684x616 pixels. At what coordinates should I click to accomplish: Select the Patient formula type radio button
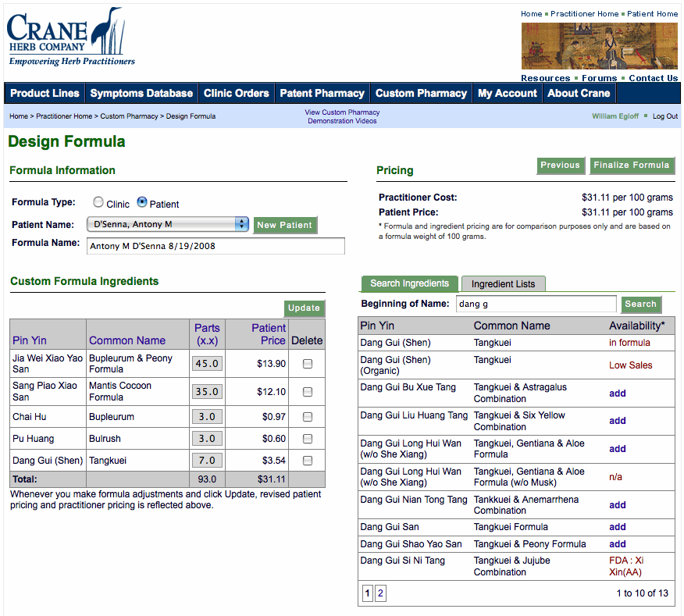(142, 202)
